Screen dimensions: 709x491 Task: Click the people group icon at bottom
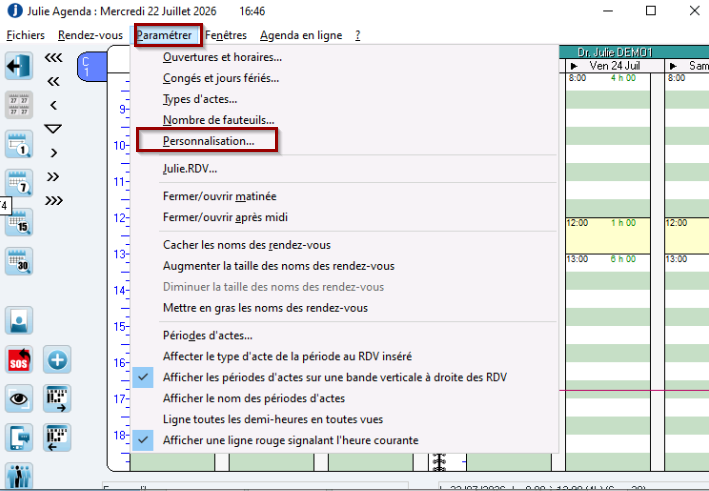[19, 476]
